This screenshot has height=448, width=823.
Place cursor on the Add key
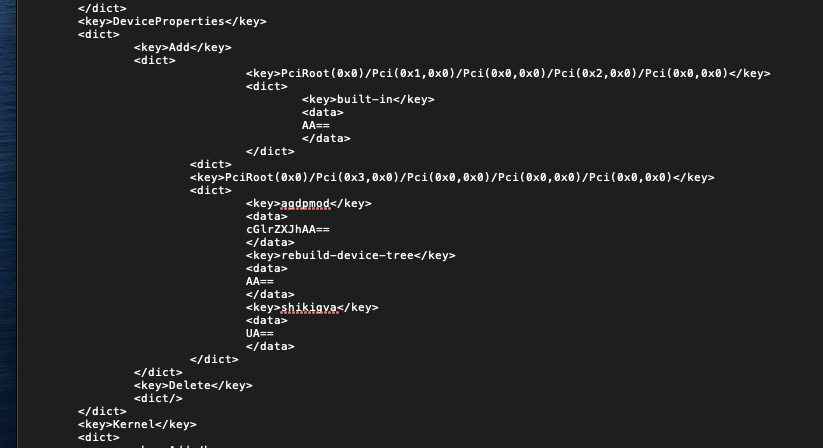182,47
